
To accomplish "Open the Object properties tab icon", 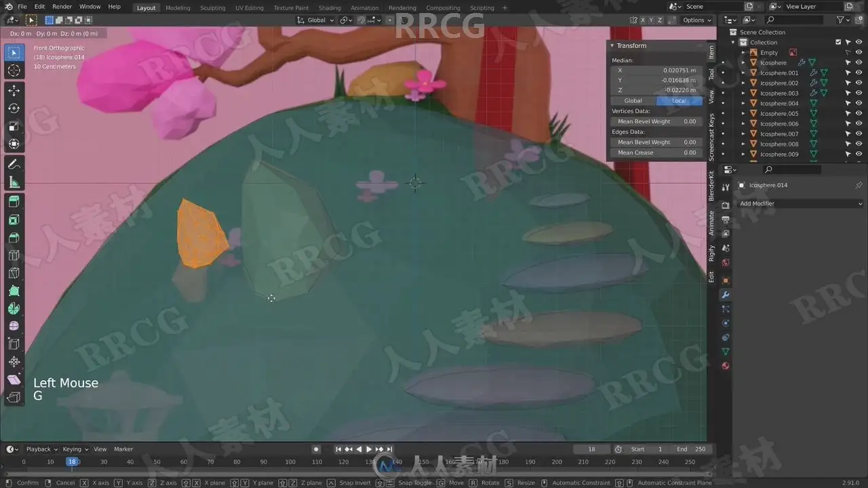I will tap(725, 281).
